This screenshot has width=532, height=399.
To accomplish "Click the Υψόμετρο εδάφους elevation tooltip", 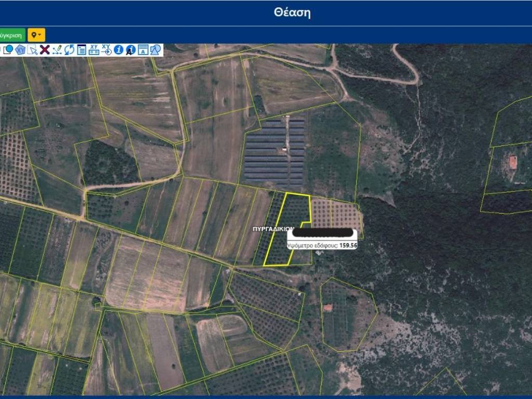I will tap(322, 245).
